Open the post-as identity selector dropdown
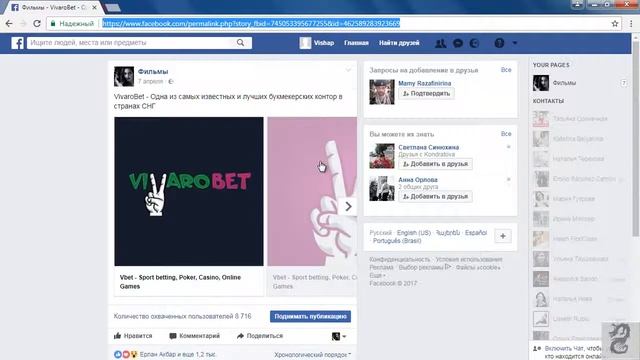Viewport: 640px width, 360px height. point(339,336)
